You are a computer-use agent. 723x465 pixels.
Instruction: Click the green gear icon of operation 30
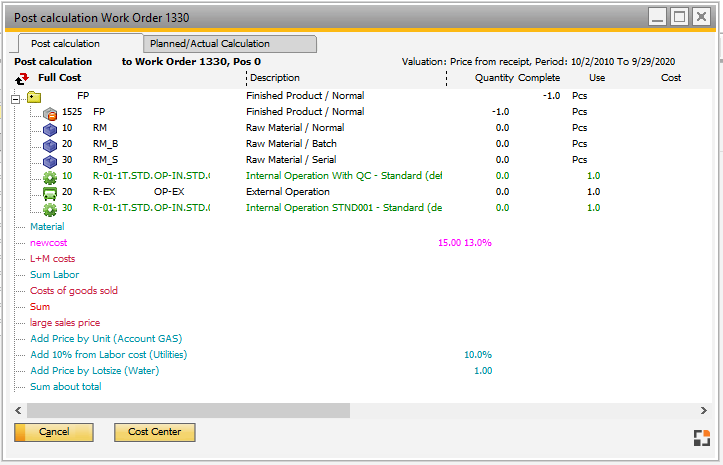50,209
